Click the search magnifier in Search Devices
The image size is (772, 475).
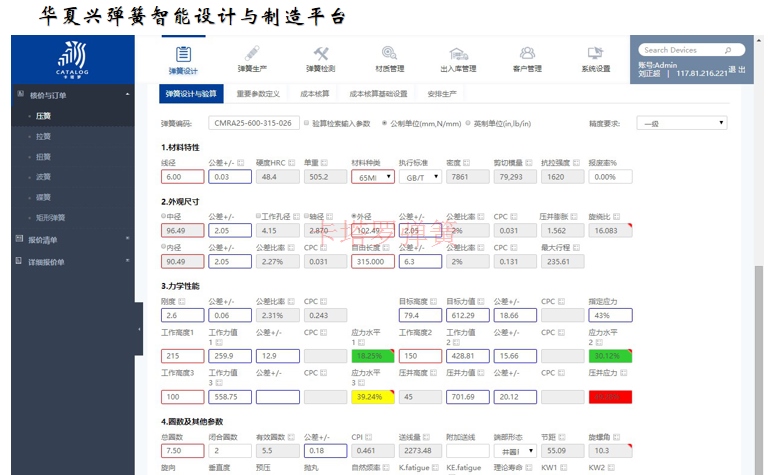pos(728,50)
